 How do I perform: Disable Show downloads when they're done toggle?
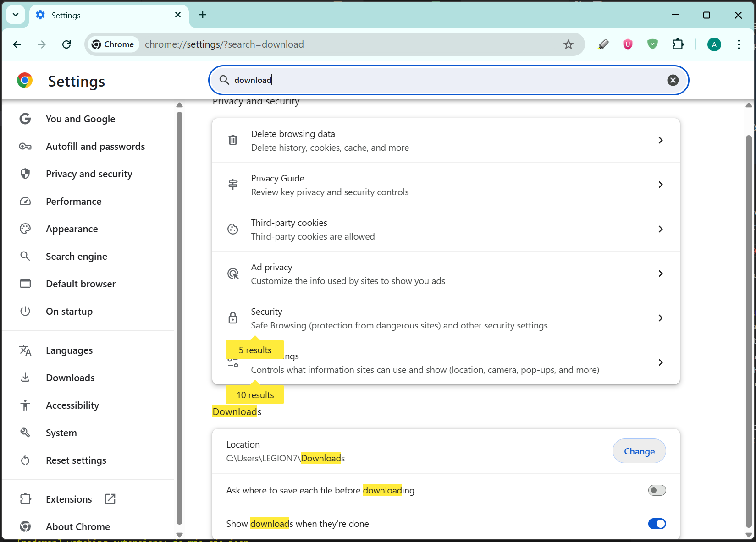657,524
